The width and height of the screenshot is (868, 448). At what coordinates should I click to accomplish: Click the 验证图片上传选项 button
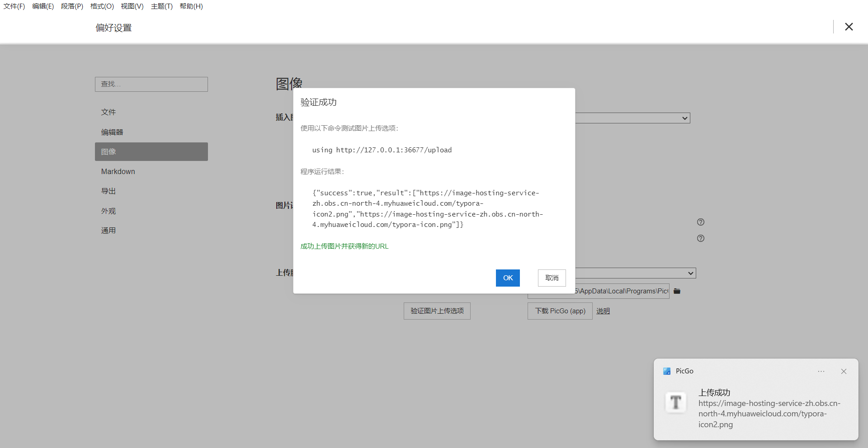pyautogui.click(x=437, y=311)
